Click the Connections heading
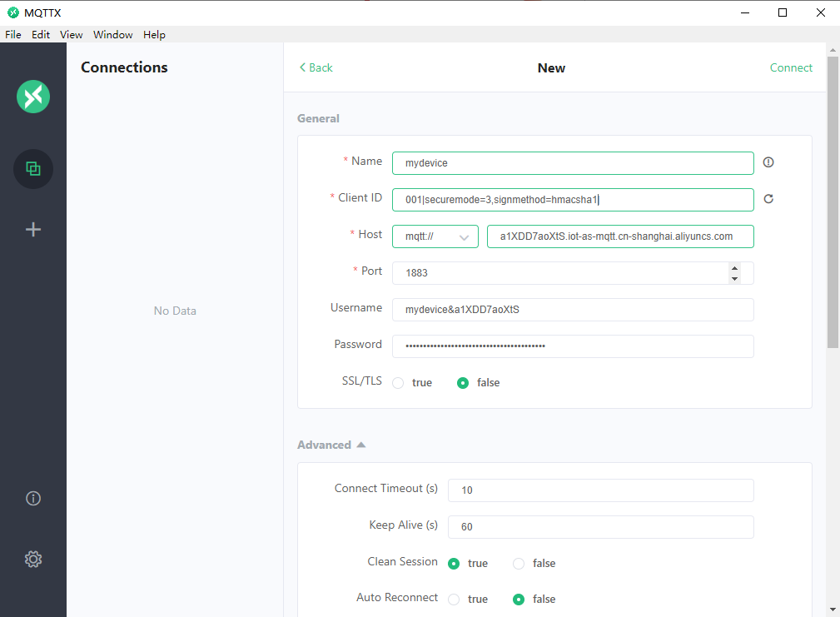Screen dimensions: 840x617 [124, 67]
